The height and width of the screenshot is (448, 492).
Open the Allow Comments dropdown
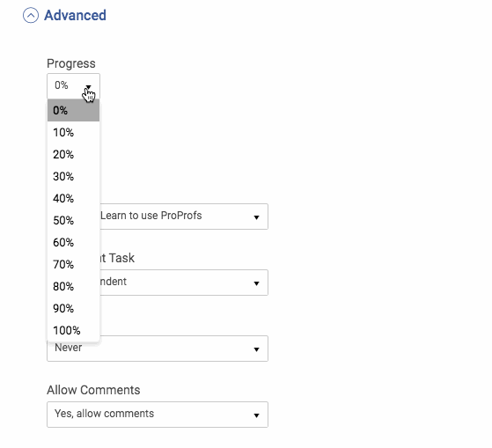click(x=158, y=415)
